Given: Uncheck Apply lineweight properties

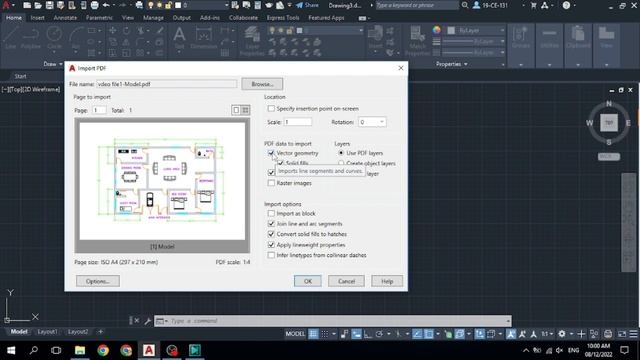Looking at the screenshot, I should pyautogui.click(x=271, y=244).
